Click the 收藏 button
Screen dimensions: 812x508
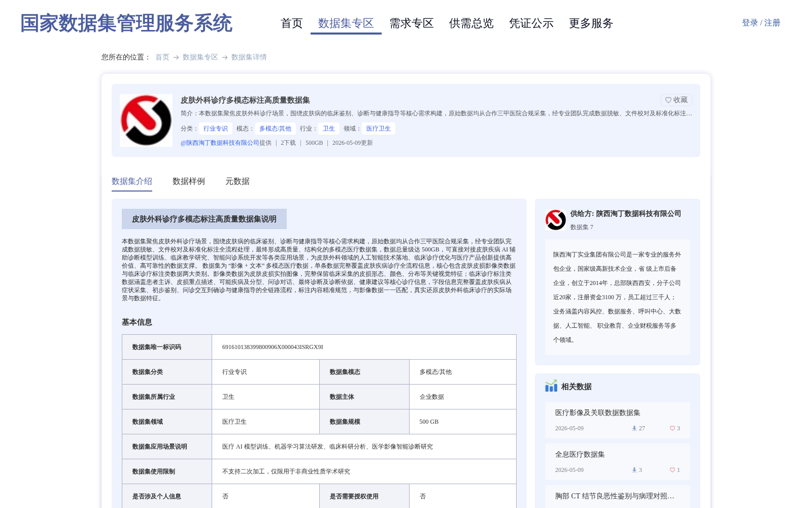(676, 100)
